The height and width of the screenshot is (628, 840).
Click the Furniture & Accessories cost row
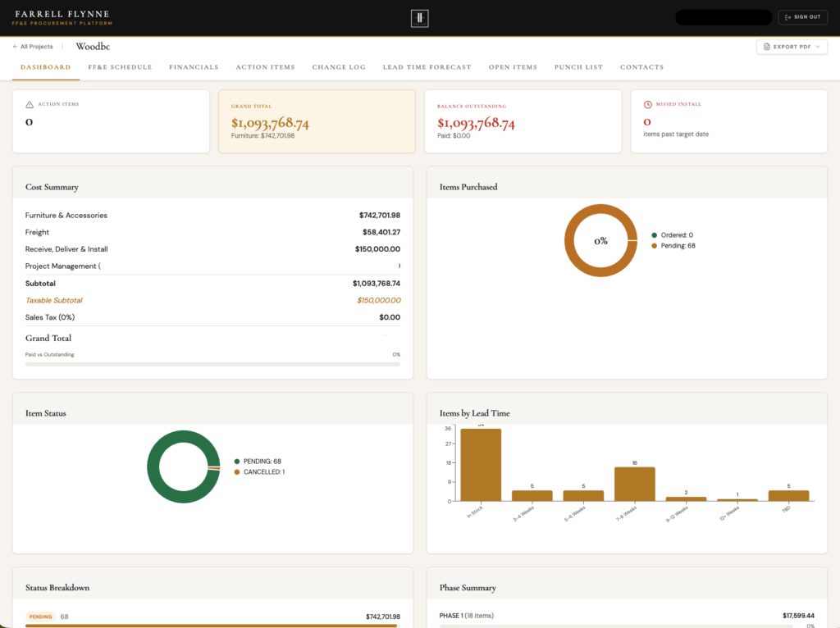tap(212, 216)
